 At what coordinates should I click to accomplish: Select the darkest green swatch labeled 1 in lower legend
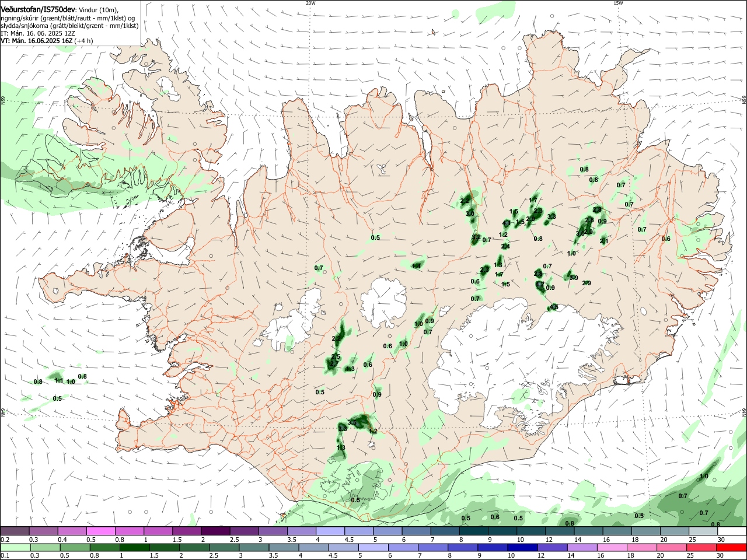135,547
